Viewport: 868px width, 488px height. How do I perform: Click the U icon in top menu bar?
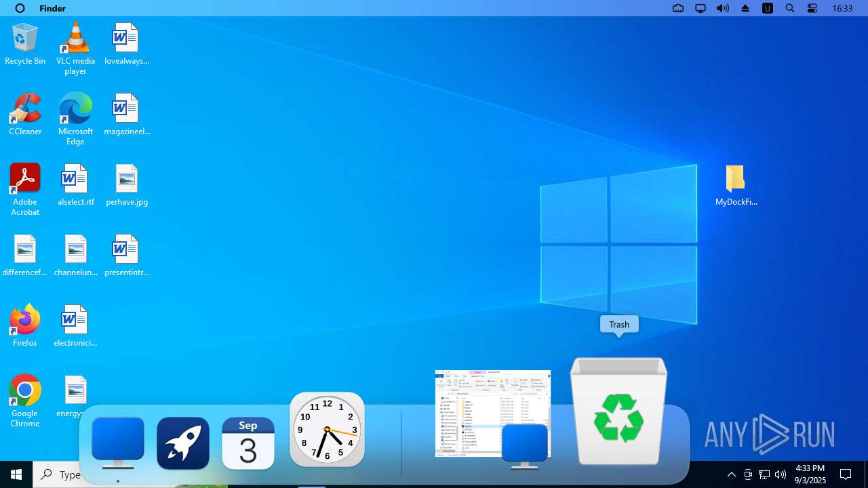[768, 8]
